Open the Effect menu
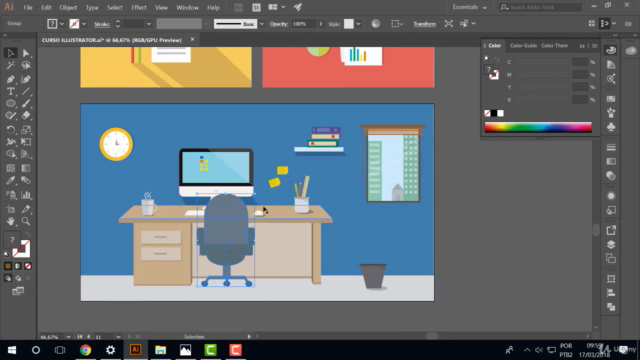Viewport: 640px width, 360px height. [139, 7]
